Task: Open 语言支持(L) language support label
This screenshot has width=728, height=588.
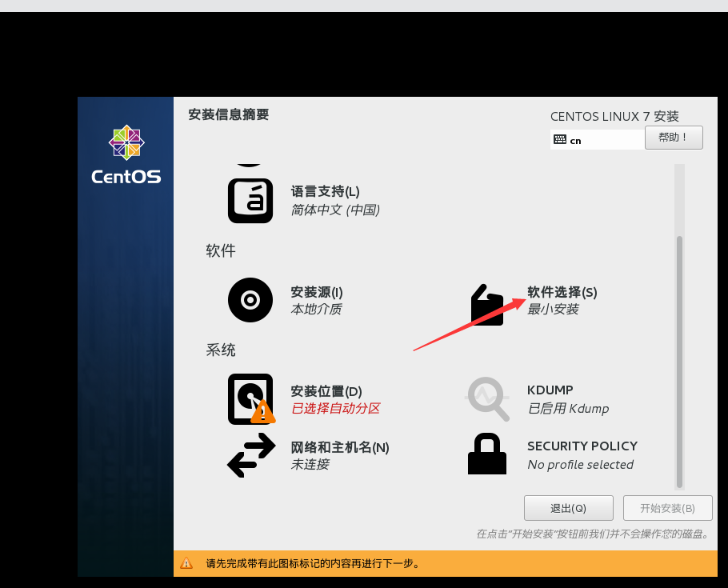Action: coord(325,191)
